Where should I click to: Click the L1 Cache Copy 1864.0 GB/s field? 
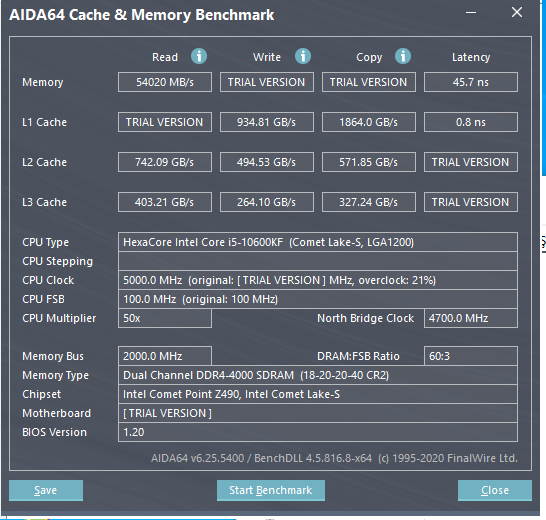(369, 122)
